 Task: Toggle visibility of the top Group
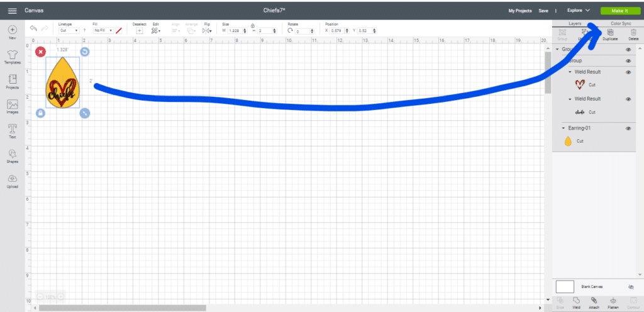pos(628,49)
